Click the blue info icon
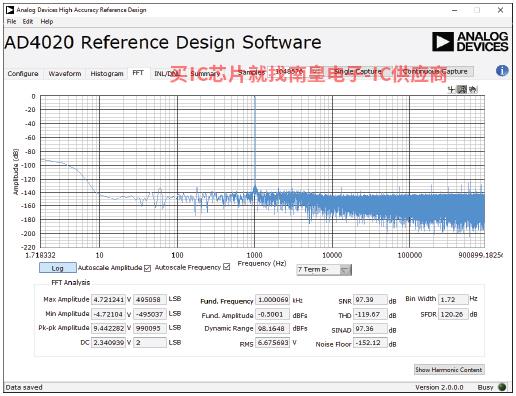516x396 pixels. coord(502,71)
